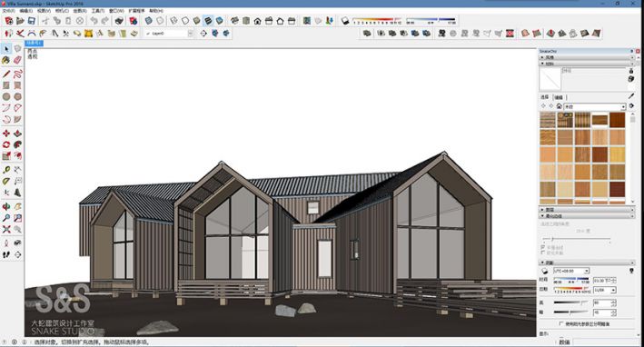Click the Save floppy disk icon

click(x=31, y=21)
